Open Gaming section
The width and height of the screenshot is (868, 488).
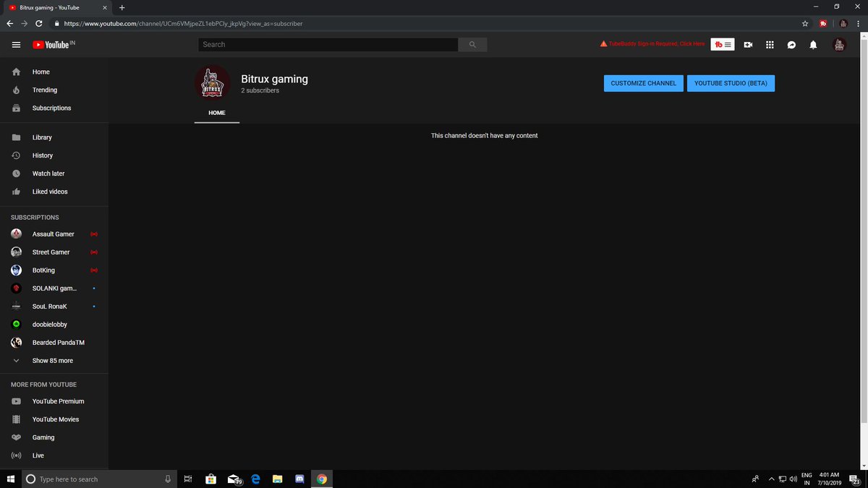(54, 437)
